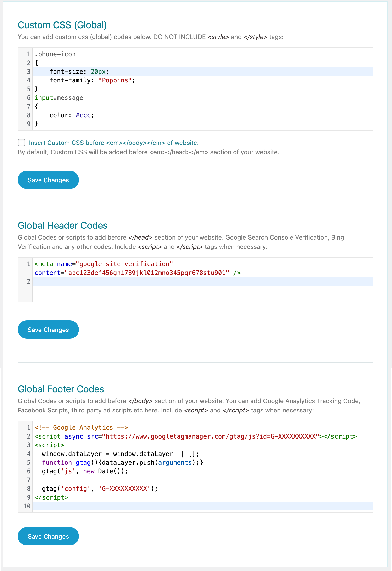Viewport: 392px width, 571px height.
Task: Click line number 7 in footer codes gutter
Action: (29, 480)
